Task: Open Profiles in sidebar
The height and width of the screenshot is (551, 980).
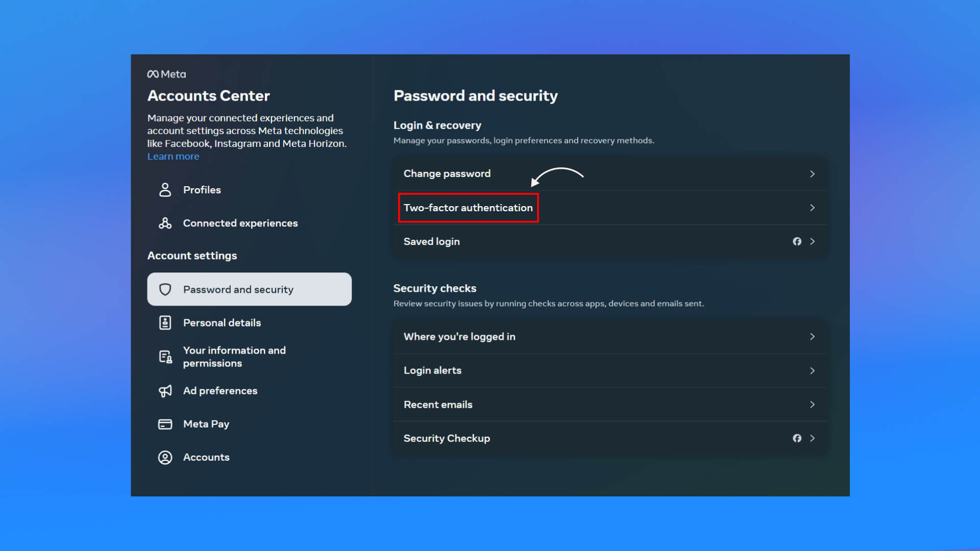Action: pyautogui.click(x=249, y=190)
